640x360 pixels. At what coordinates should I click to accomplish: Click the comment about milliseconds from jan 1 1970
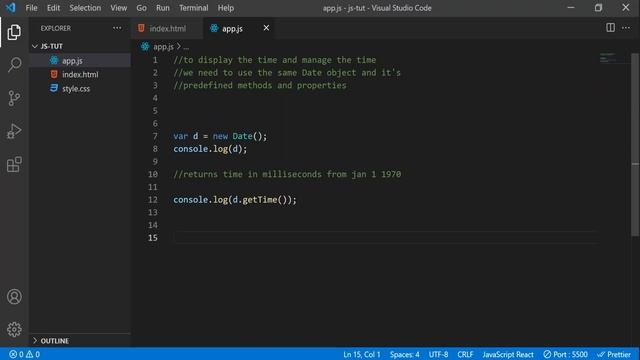[x=287, y=174]
